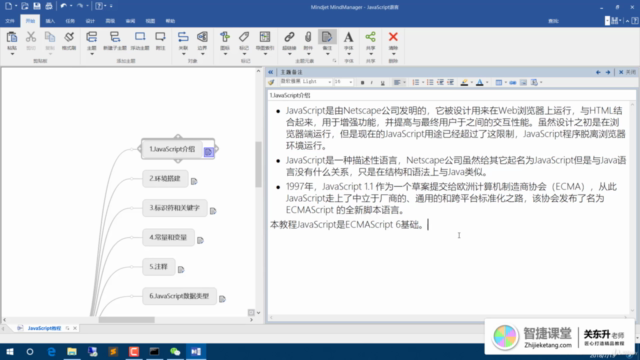Screen dimensions: 640x360
Task: Click the Paste icon in the ribbon
Action: [x=12, y=37]
